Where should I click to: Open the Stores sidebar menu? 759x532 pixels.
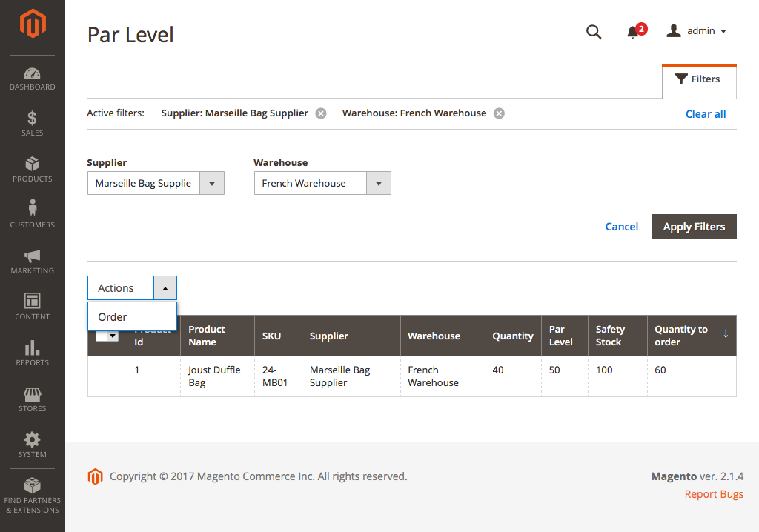click(x=33, y=399)
